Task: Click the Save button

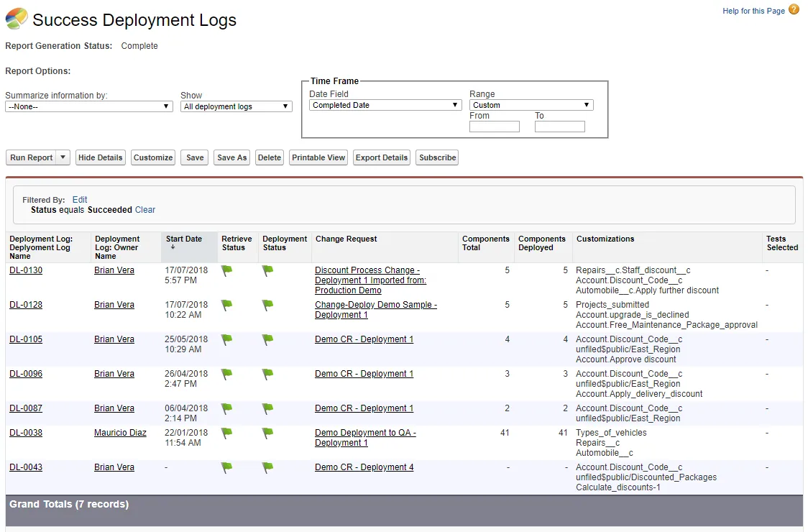Action: tap(195, 157)
